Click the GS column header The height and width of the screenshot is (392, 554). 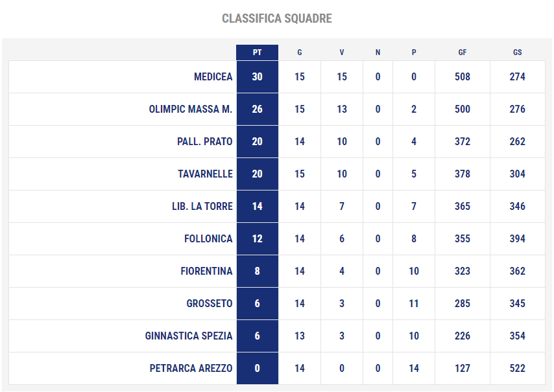click(x=517, y=52)
